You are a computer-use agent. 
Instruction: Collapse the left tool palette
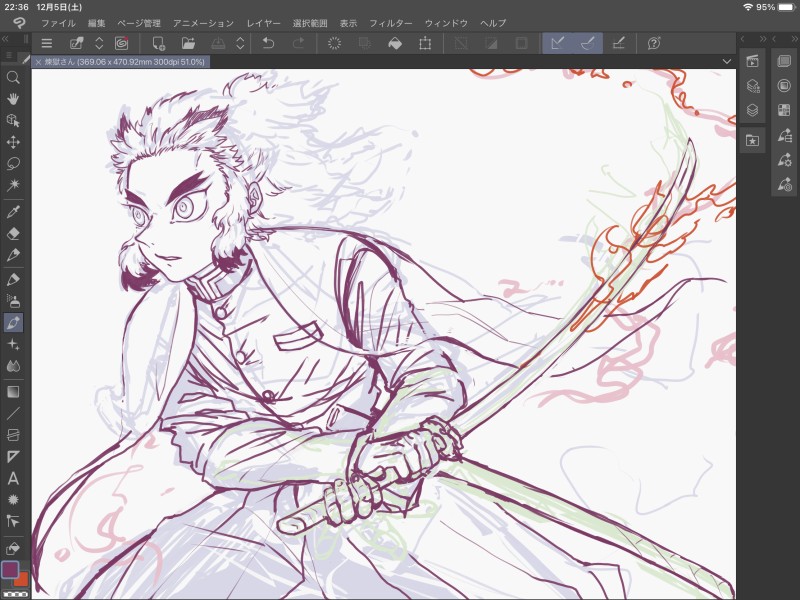(x=5, y=39)
